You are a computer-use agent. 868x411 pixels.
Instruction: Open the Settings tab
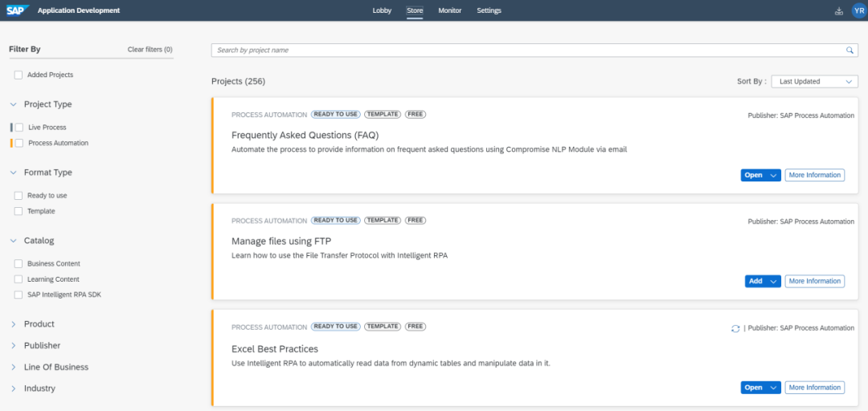tap(489, 10)
